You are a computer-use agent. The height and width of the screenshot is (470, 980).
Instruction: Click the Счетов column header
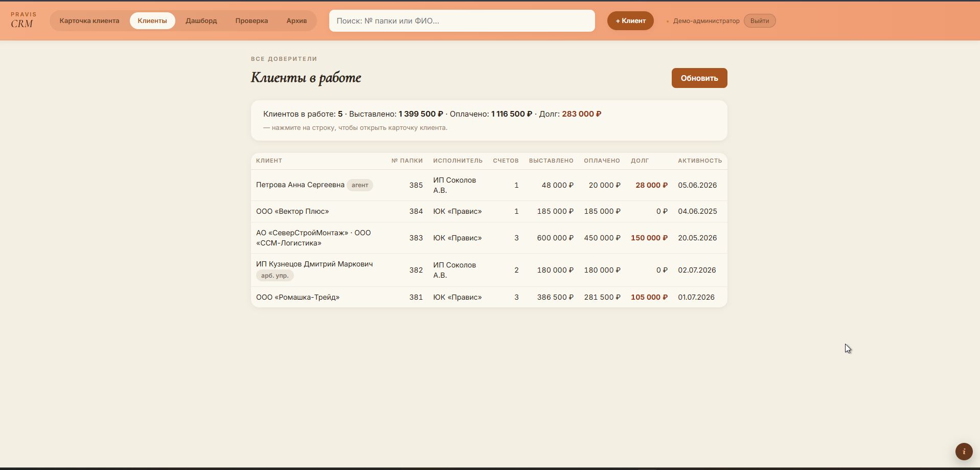pos(506,161)
